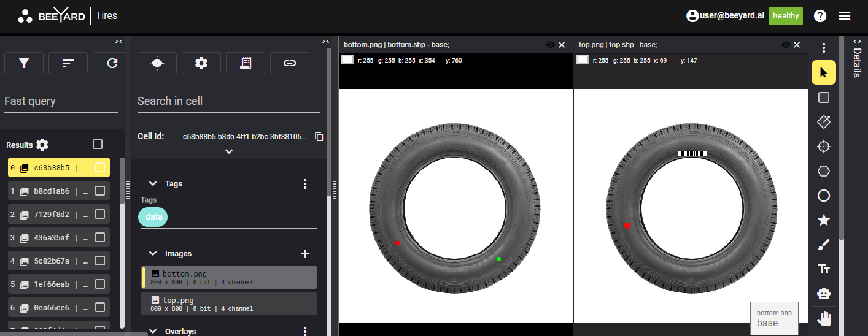Screen dimensions: 868x336
Task: Click the robot AI assistant tool
Action: pos(824,294)
